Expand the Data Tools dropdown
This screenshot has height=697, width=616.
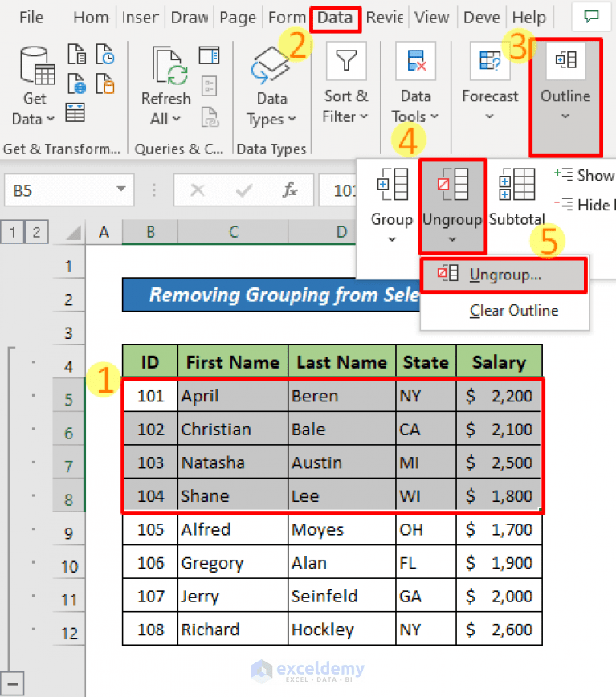[x=434, y=116]
